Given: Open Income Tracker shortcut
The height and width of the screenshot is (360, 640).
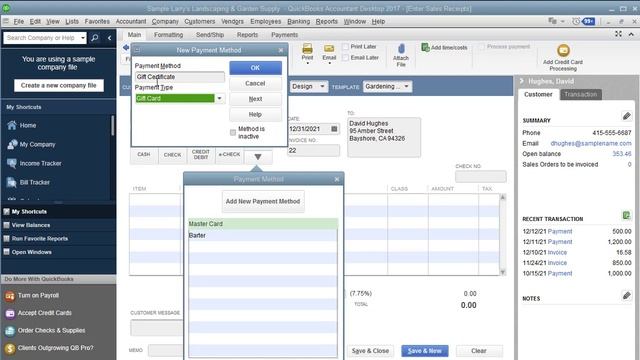Looking at the screenshot, I should 40,163.
